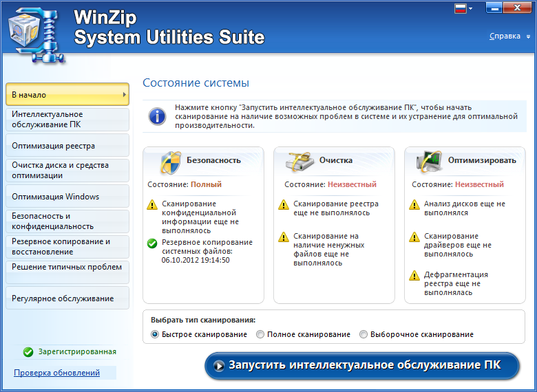Select Полное сканирование radio button

click(260, 334)
